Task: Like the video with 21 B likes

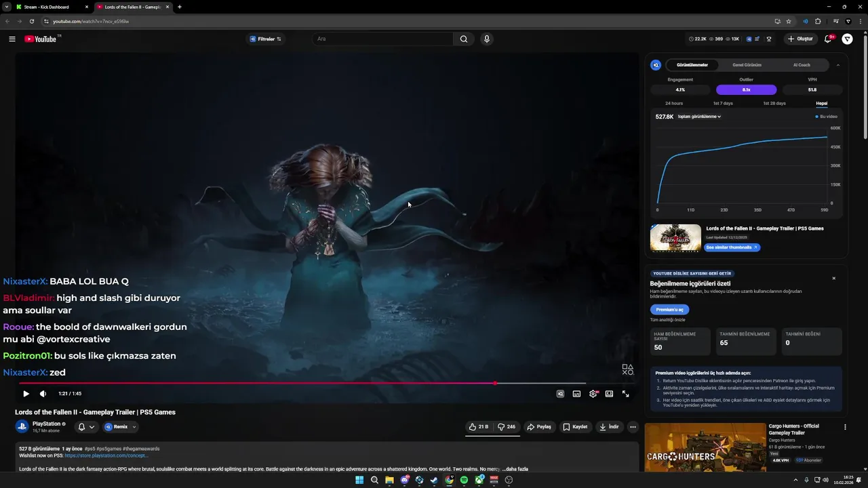Action: (x=478, y=427)
